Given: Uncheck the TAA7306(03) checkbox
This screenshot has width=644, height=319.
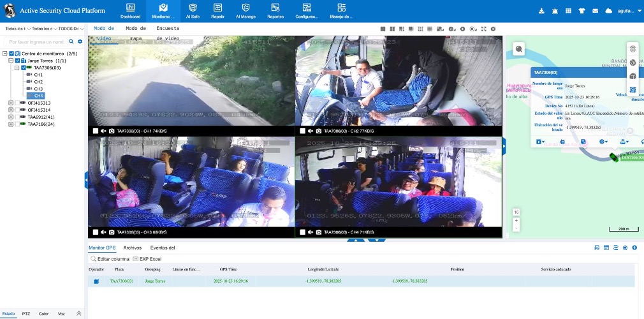Looking at the screenshot, I should pos(24,68).
